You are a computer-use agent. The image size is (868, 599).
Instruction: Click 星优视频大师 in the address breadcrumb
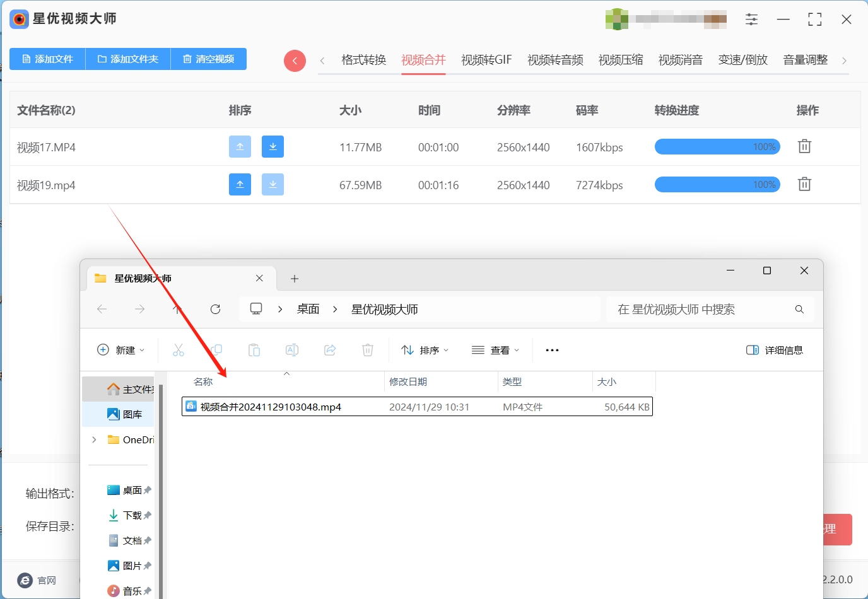384,309
